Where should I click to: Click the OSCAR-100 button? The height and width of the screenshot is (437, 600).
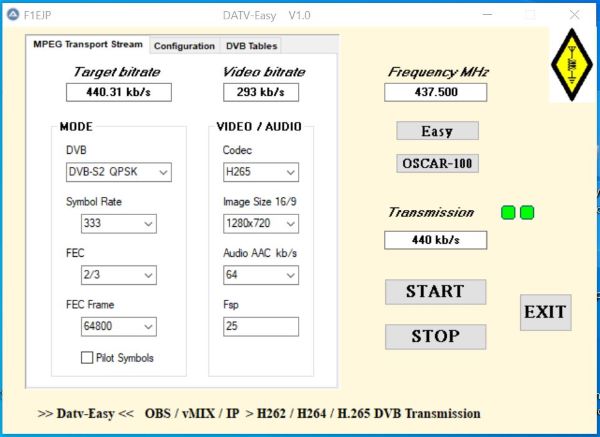tap(437, 163)
